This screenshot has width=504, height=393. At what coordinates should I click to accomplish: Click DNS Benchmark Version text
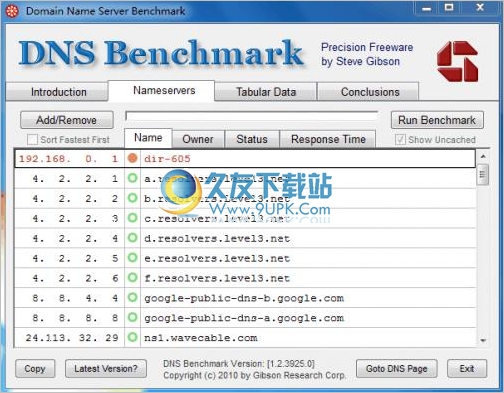[x=239, y=363]
